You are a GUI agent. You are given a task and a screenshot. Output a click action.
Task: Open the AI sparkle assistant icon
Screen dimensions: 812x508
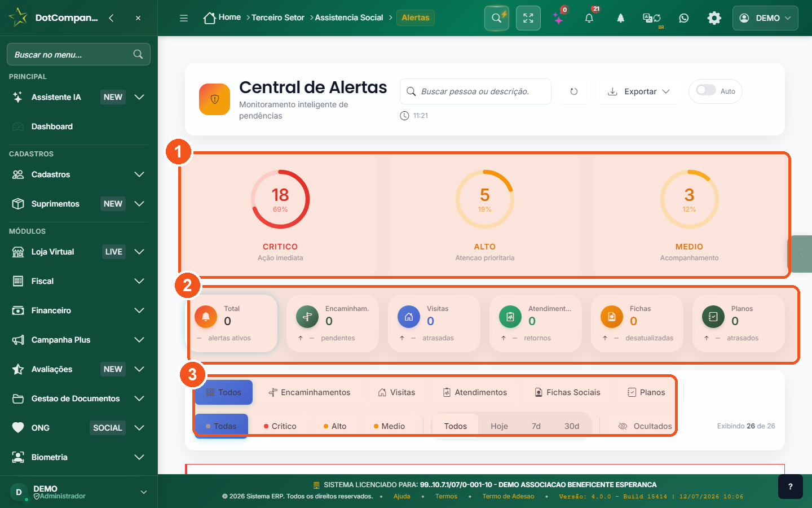click(x=558, y=19)
